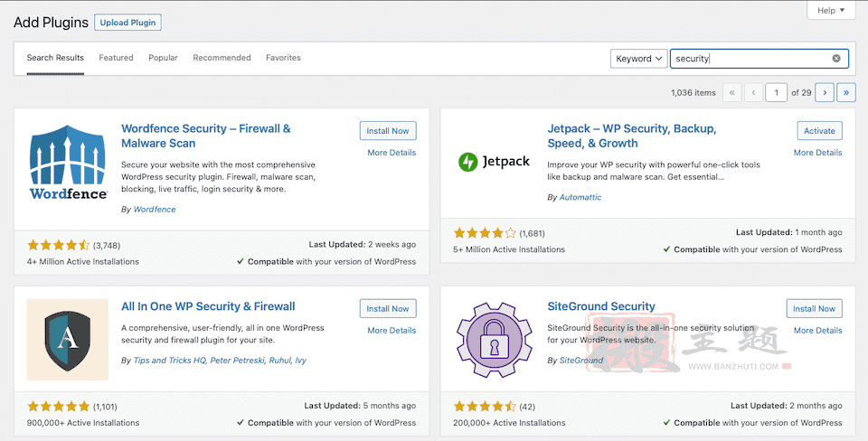Open the Wordfence plugin logo thumbnail
Viewport: 868px width, 441px height.
point(68,163)
